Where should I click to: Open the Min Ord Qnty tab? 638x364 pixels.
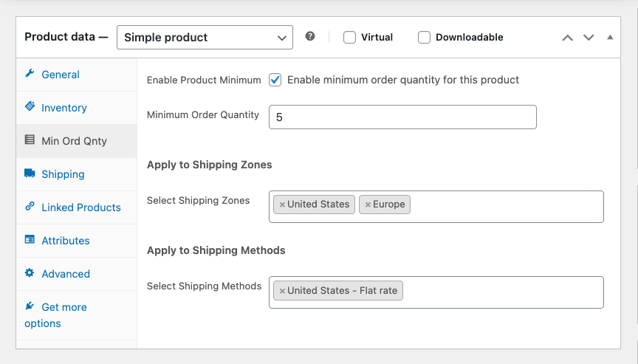(74, 140)
